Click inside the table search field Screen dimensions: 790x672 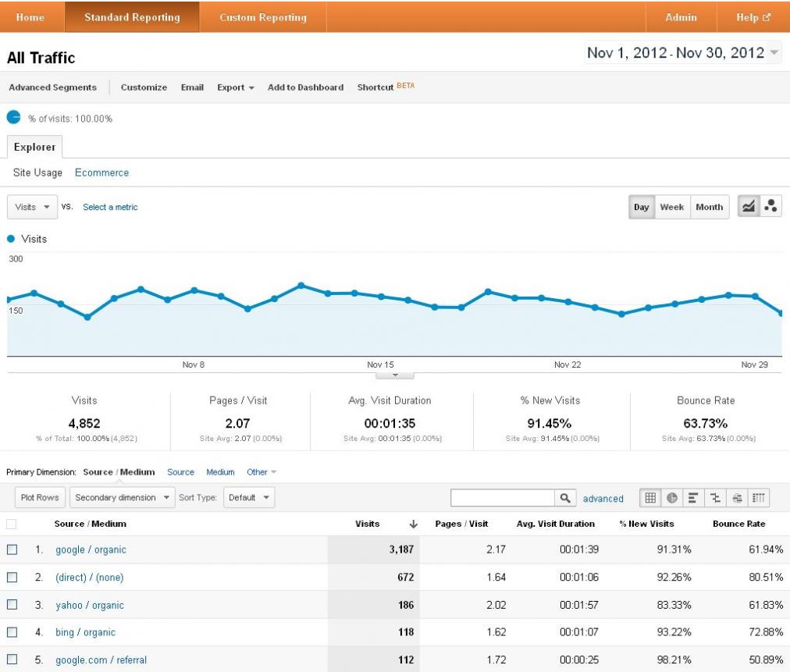(x=501, y=498)
